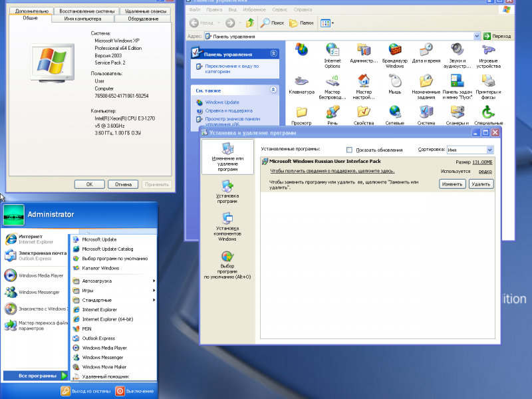This screenshot has height=399, width=532.
Task: Open support info link for Interface Pack
Action: click(x=332, y=171)
